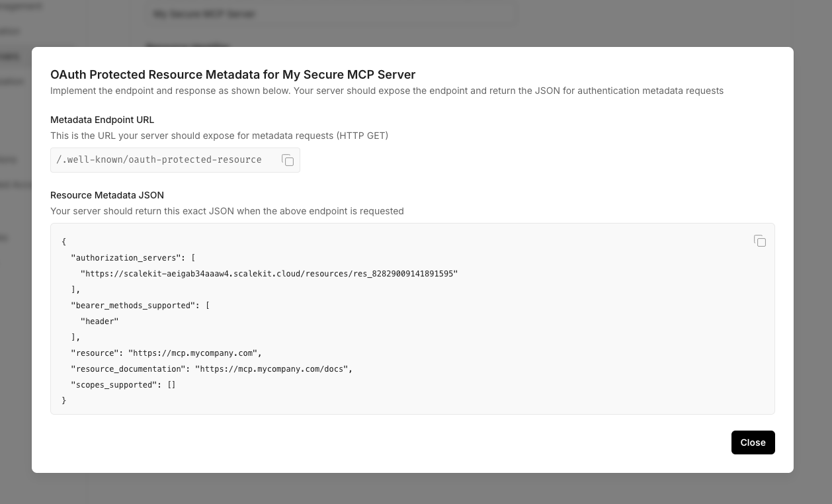Click the HTTP GET helper text
Viewport: 832px width, 504px height.
click(219, 136)
